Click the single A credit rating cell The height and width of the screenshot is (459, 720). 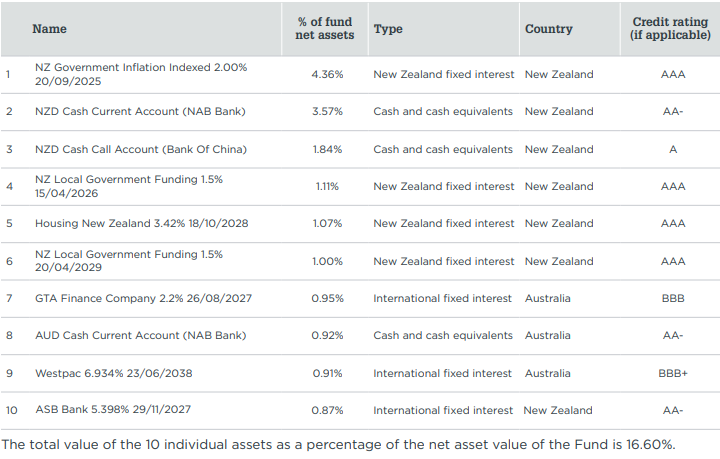click(x=672, y=149)
